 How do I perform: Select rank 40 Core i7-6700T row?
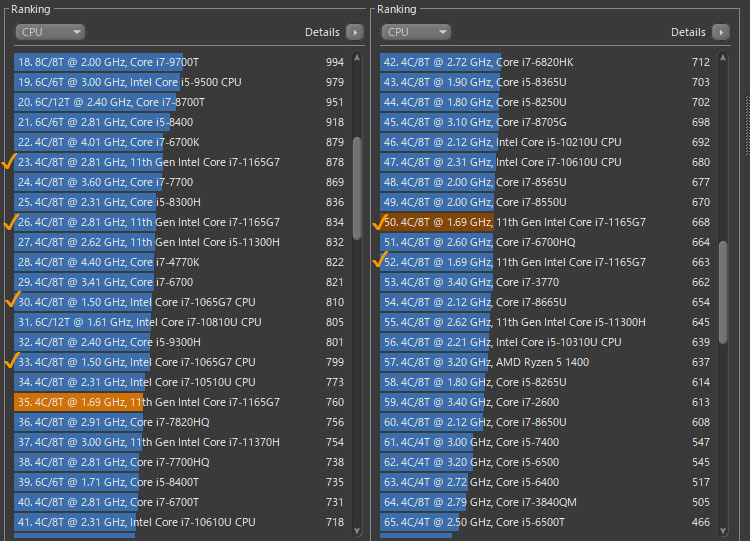coord(179,502)
